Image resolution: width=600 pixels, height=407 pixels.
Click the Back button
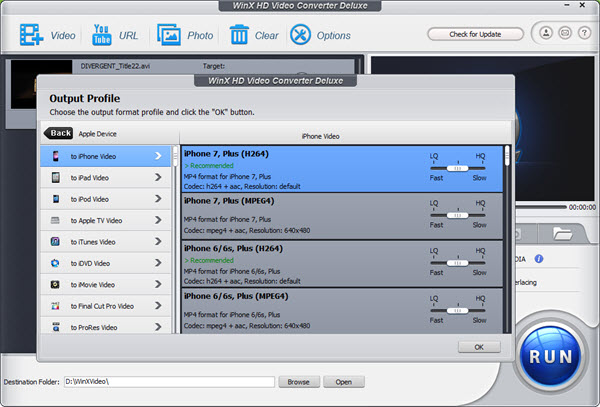(x=58, y=133)
